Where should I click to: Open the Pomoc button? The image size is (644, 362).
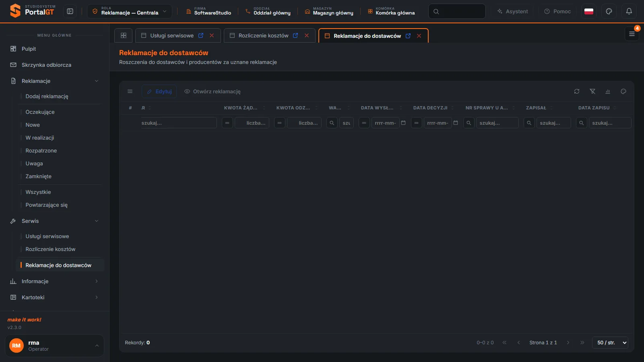pyautogui.click(x=557, y=11)
